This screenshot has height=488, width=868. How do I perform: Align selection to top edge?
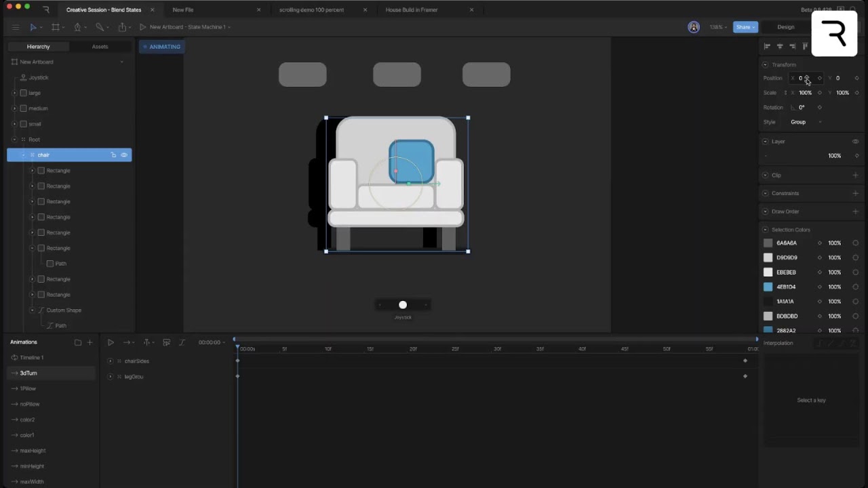tap(805, 46)
